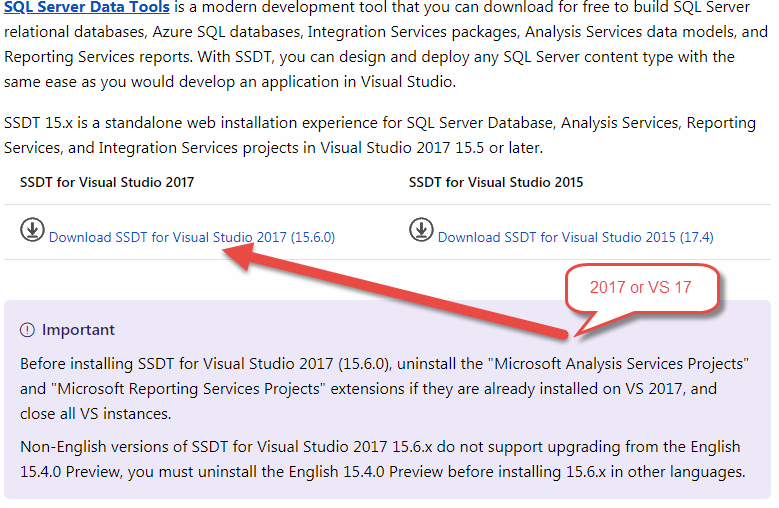Click the "Non-English versions of SSDT" paragraph

click(380, 459)
